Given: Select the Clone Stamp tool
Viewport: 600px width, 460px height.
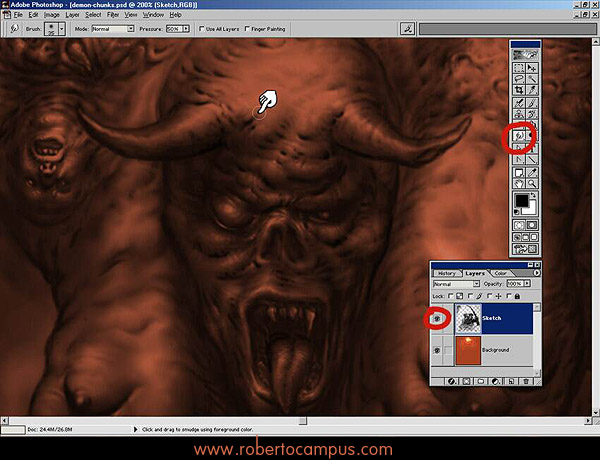Looking at the screenshot, I should click(x=519, y=113).
